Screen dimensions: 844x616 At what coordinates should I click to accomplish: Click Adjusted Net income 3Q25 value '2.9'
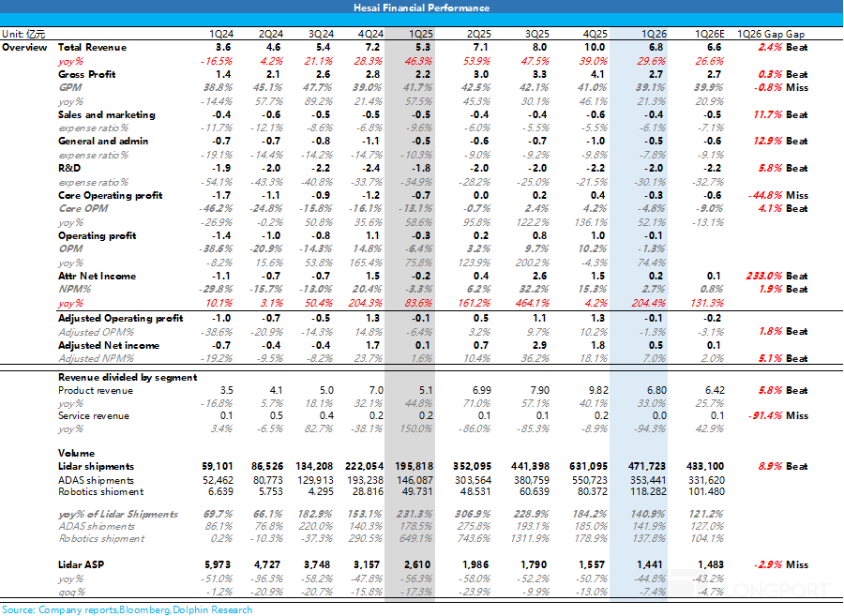(x=539, y=345)
